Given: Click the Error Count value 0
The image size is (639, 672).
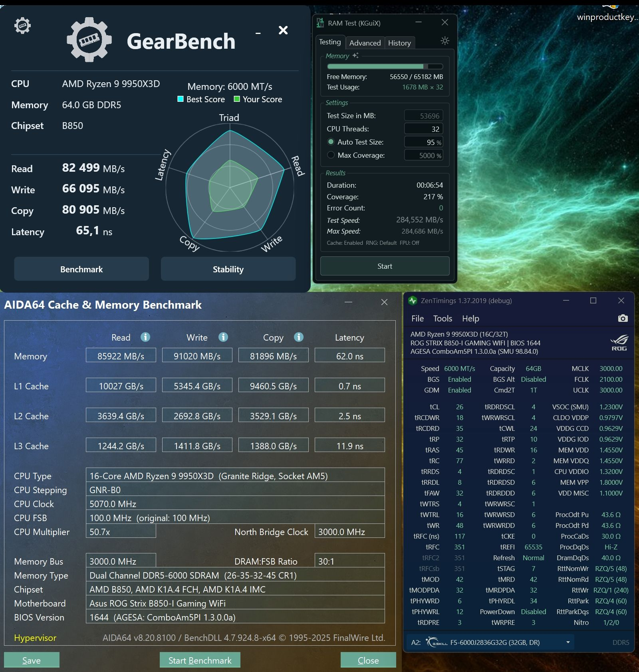Looking at the screenshot, I should pyautogui.click(x=441, y=208).
